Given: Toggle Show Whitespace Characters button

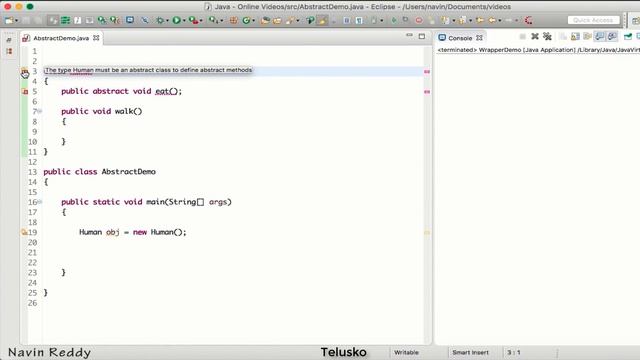Looking at the screenshot, I should (359, 20).
